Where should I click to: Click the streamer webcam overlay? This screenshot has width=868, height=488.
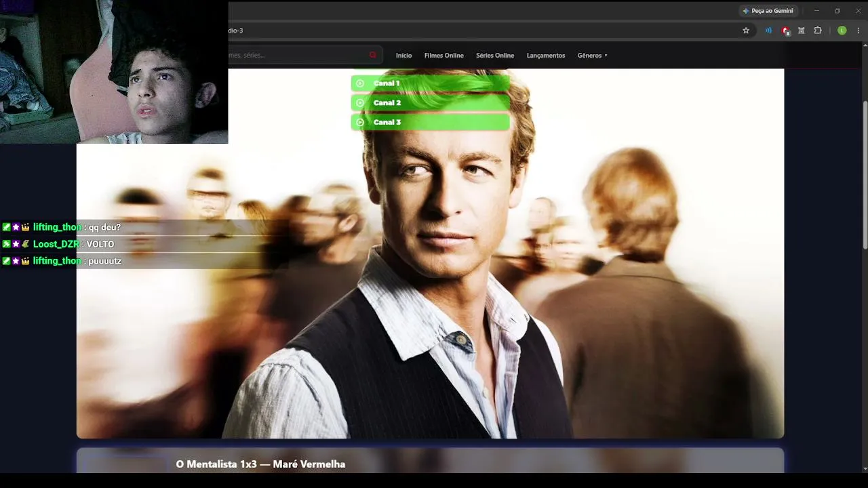(x=114, y=72)
